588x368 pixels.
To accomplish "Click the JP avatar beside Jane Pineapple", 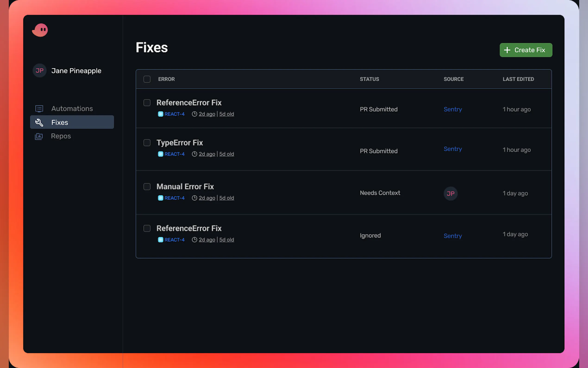I will 40,71.
